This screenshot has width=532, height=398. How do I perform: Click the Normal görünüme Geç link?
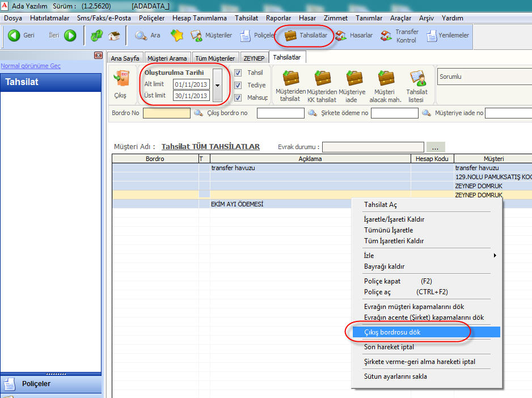[x=31, y=66]
